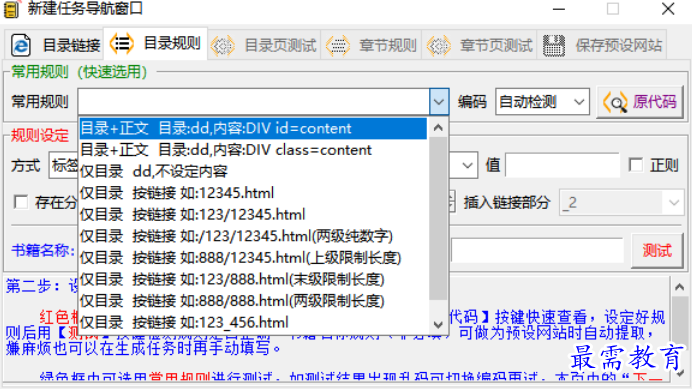Image resolution: width=692 pixels, height=389 pixels.
Task: Minimize the 新建任务导航窗口 window
Action: [x=559, y=9]
